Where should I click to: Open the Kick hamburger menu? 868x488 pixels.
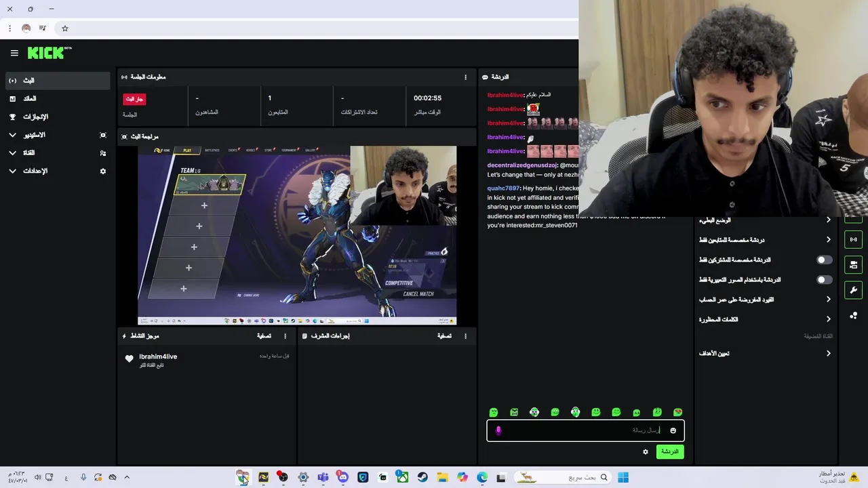(x=14, y=53)
